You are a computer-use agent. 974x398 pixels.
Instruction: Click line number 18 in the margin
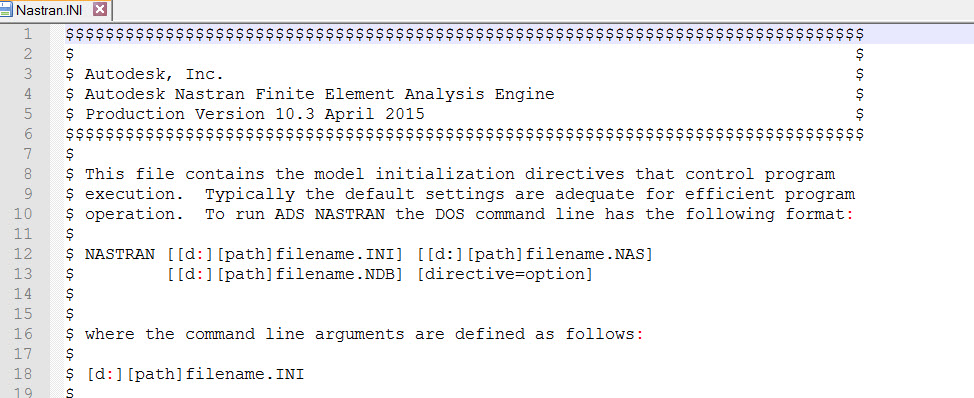[22, 374]
